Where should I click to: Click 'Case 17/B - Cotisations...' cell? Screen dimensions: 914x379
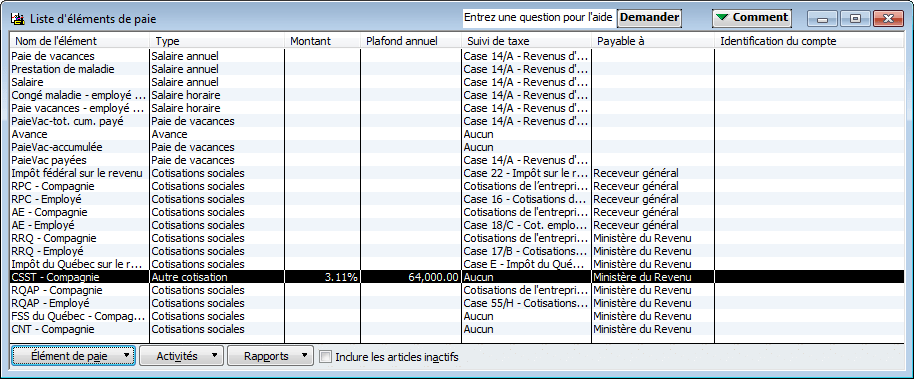coord(526,251)
